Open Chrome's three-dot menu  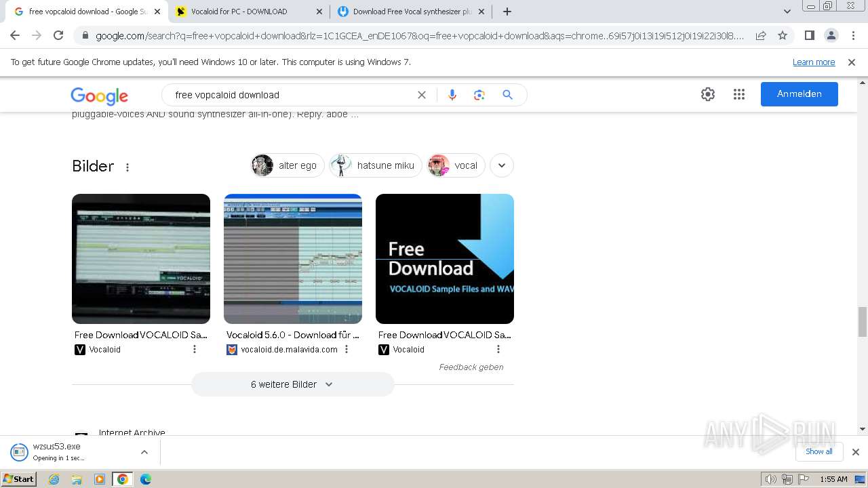(x=852, y=35)
